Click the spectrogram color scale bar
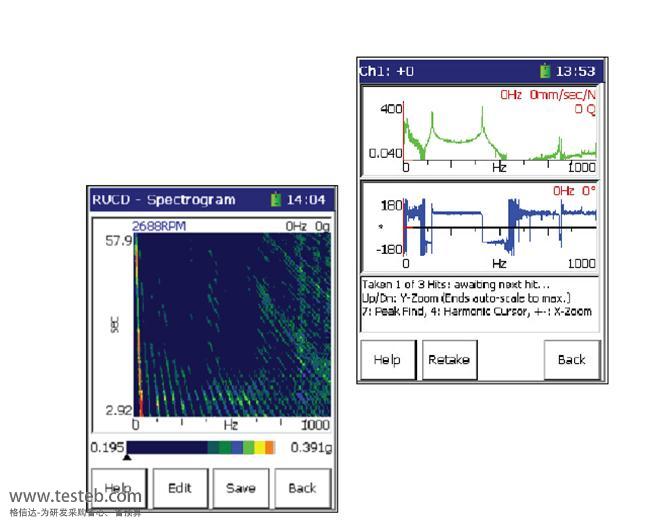The image size is (650, 532). point(200,447)
